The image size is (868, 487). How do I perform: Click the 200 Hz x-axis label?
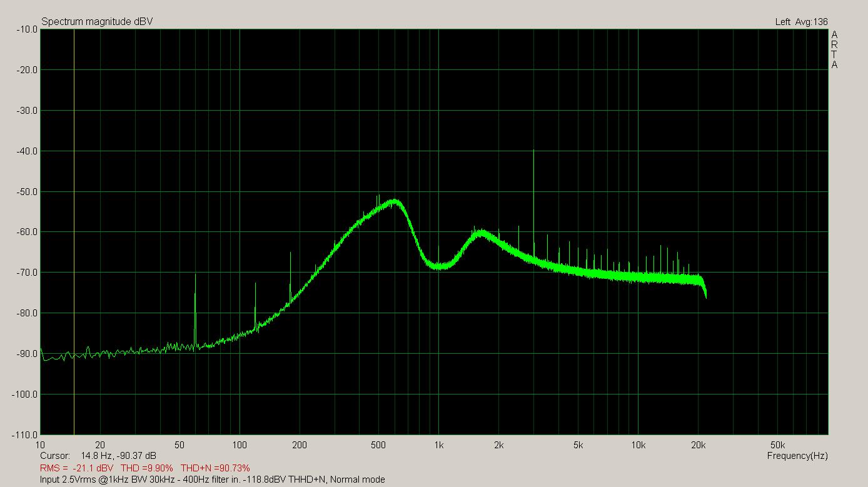click(x=300, y=445)
